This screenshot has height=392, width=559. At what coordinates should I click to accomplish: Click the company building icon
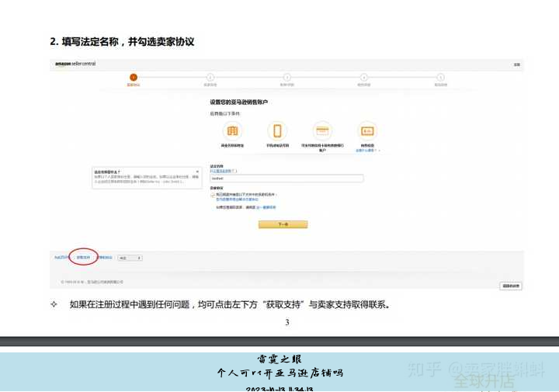click(x=231, y=130)
